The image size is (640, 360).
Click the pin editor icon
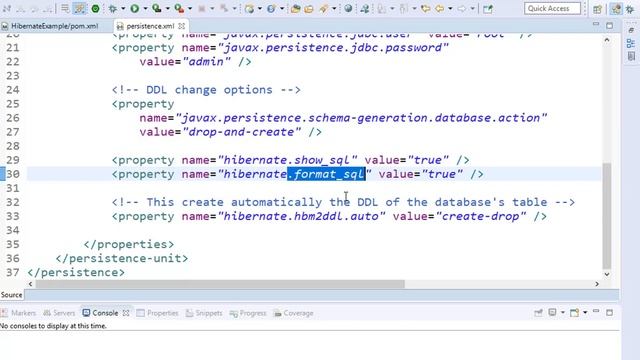[x=488, y=9]
